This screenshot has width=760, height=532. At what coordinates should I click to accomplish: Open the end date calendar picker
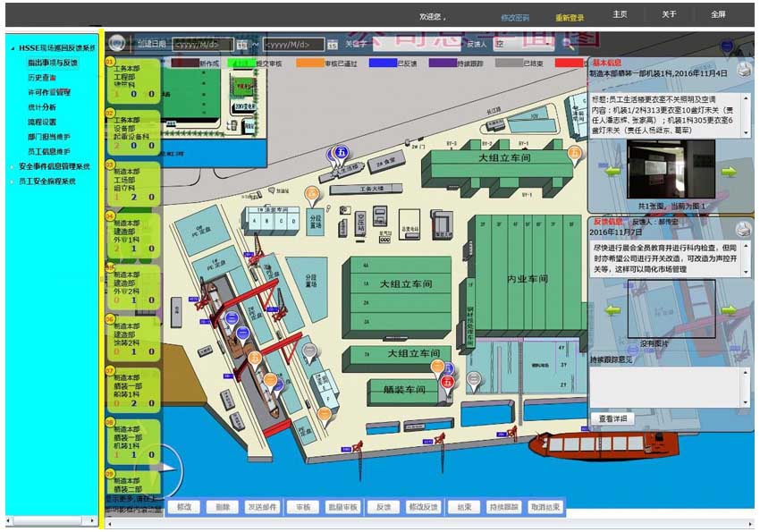(333, 44)
